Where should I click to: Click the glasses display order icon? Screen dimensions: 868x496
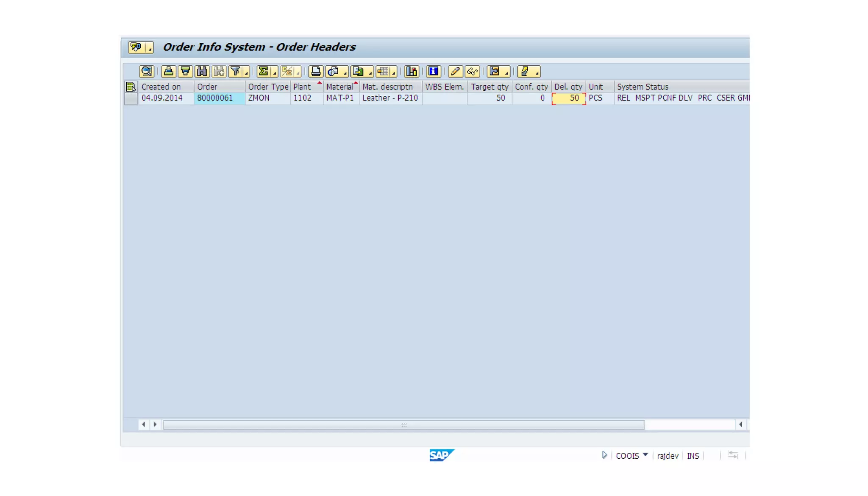(x=472, y=71)
